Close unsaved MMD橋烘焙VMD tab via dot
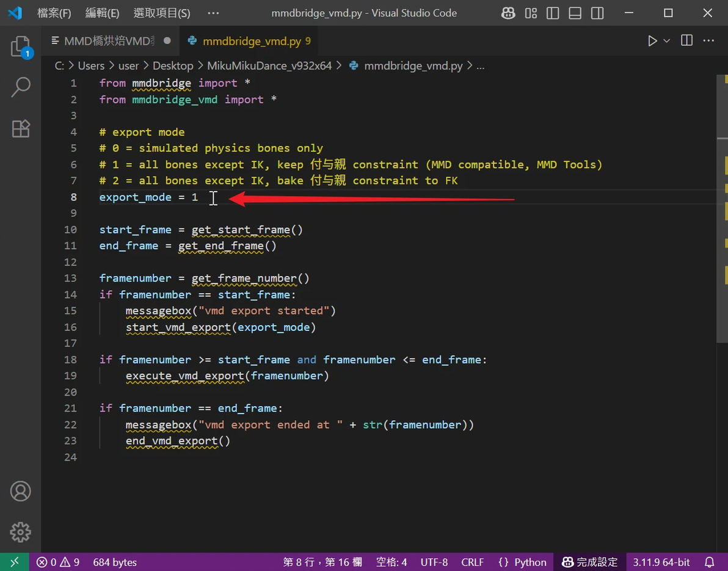Image resolution: width=728 pixels, height=571 pixels. point(167,41)
